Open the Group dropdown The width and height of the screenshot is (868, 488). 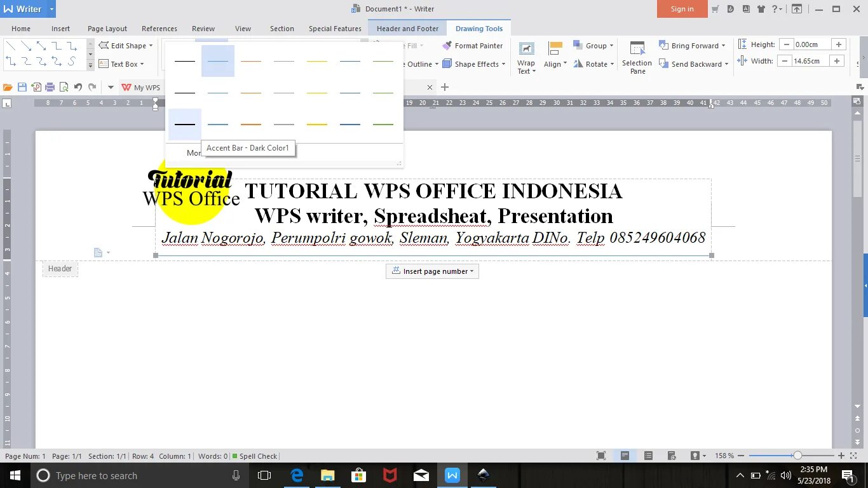(x=593, y=46)
